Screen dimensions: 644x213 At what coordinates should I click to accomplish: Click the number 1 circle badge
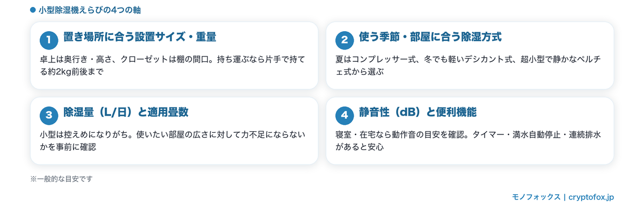[x=49, y=40]
